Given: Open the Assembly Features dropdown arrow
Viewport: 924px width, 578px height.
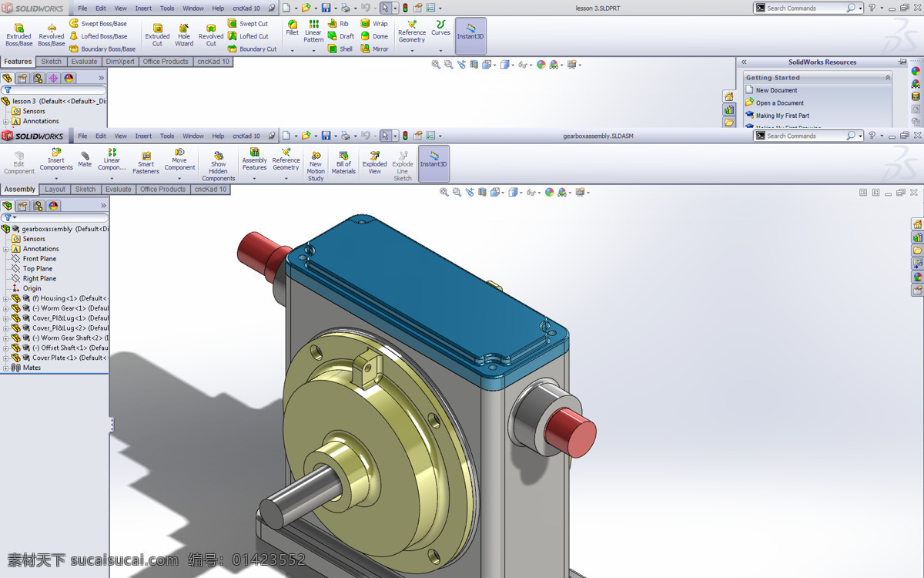Looking at the screenshot, I should tap(254, 179).
